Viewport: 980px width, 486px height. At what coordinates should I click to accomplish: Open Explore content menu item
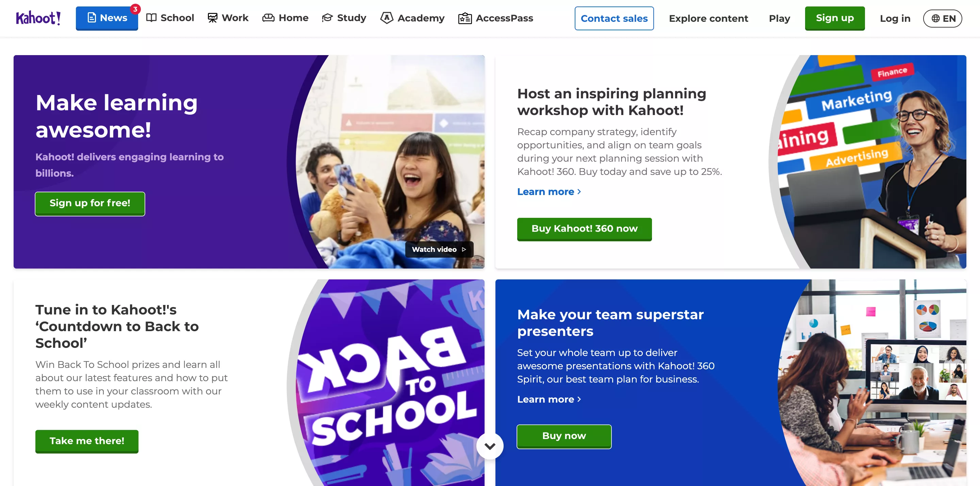click(x=708, y=18)
